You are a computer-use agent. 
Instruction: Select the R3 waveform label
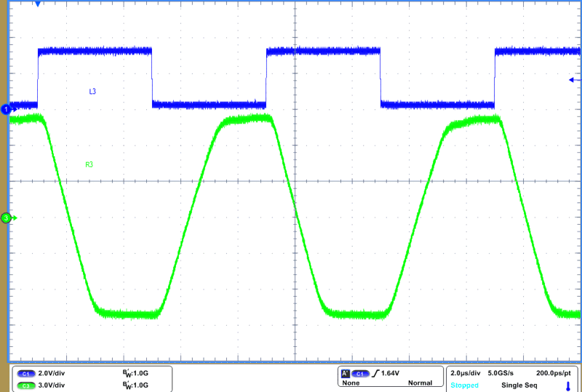89,164
